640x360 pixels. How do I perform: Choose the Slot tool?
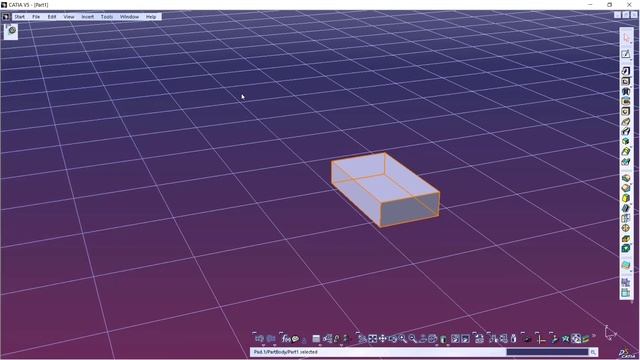tap(626, 131)
